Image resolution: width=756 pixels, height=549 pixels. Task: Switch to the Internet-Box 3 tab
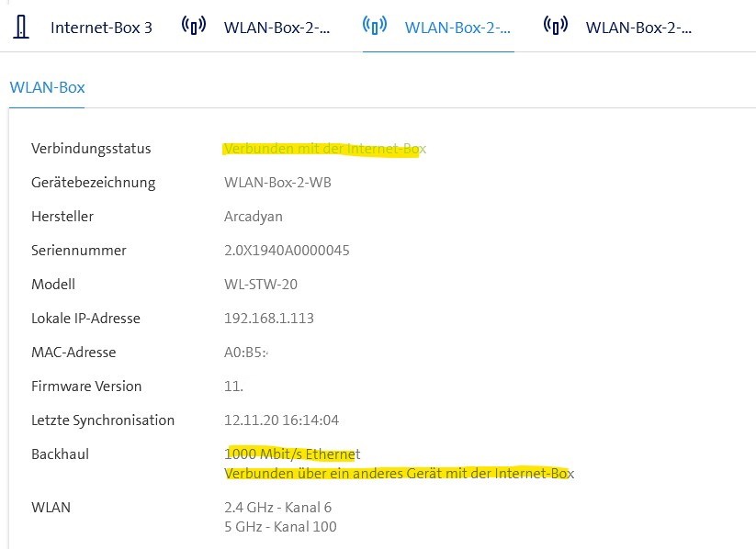(x=103, y=28)
